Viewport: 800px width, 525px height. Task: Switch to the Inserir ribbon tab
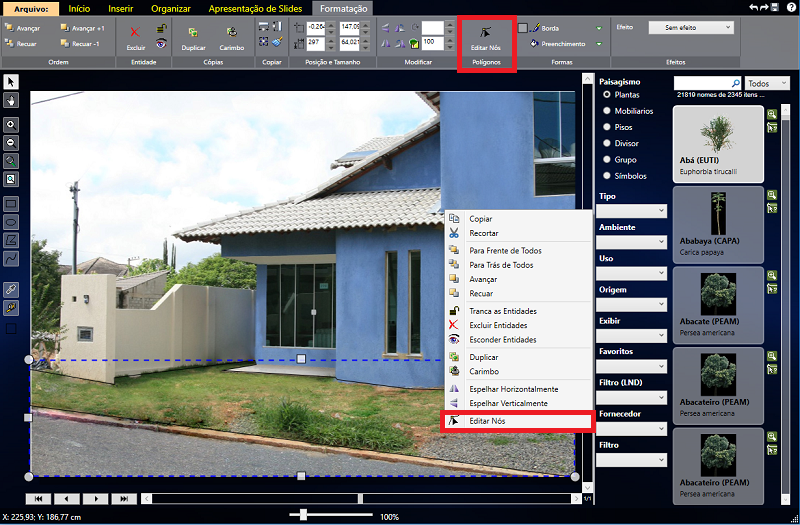tap(120, 8)
